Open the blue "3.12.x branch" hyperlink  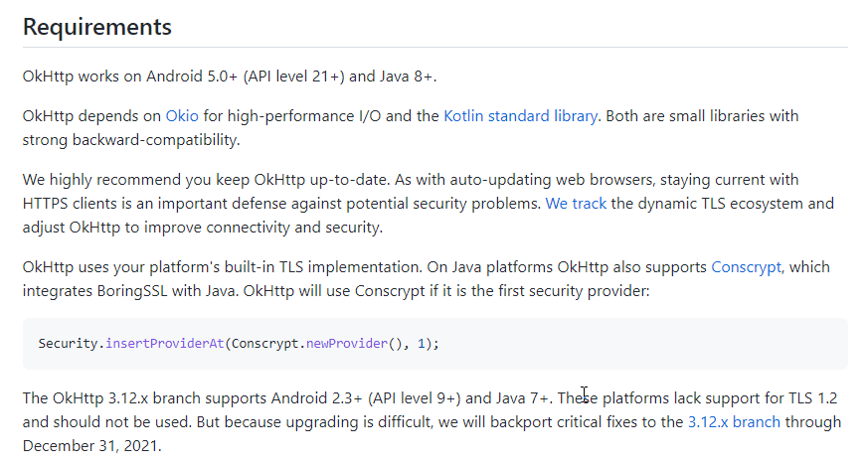(734, 421)
